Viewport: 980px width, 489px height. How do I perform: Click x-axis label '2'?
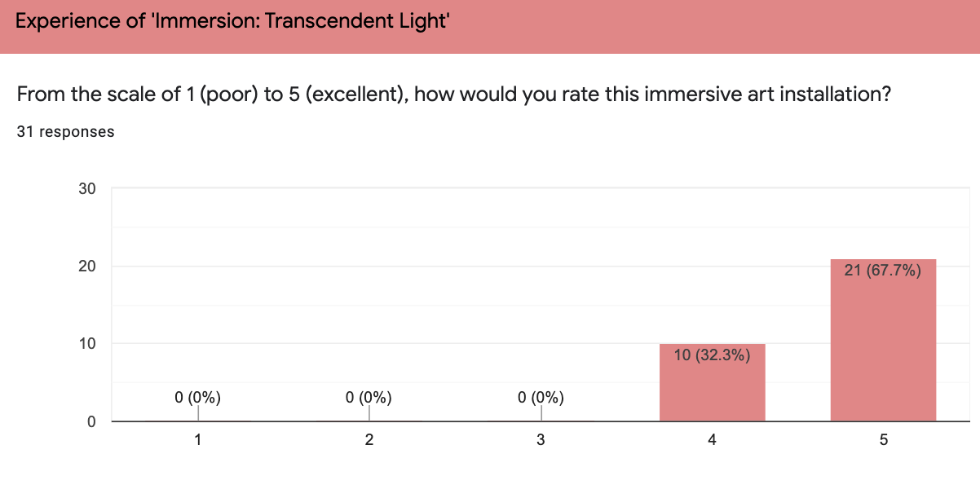(x=369, y=440)
